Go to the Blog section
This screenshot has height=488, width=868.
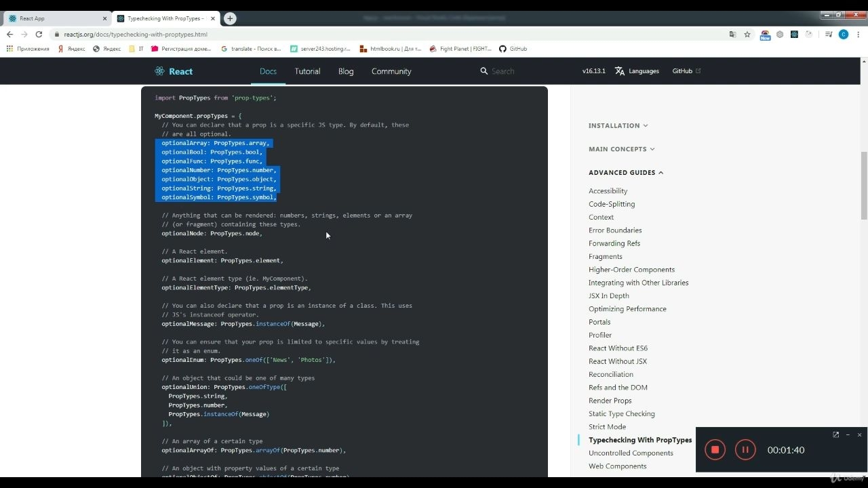pyautogui.click(x=346, y=71)
